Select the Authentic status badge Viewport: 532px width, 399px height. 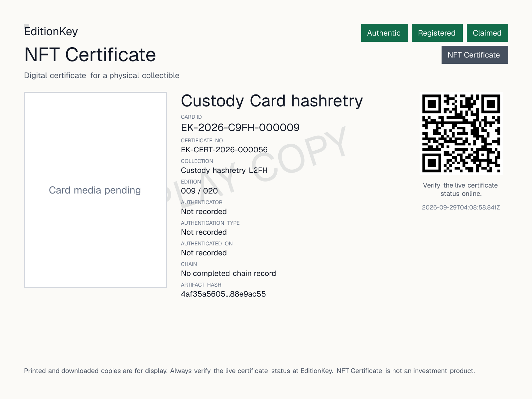point(384,33)
